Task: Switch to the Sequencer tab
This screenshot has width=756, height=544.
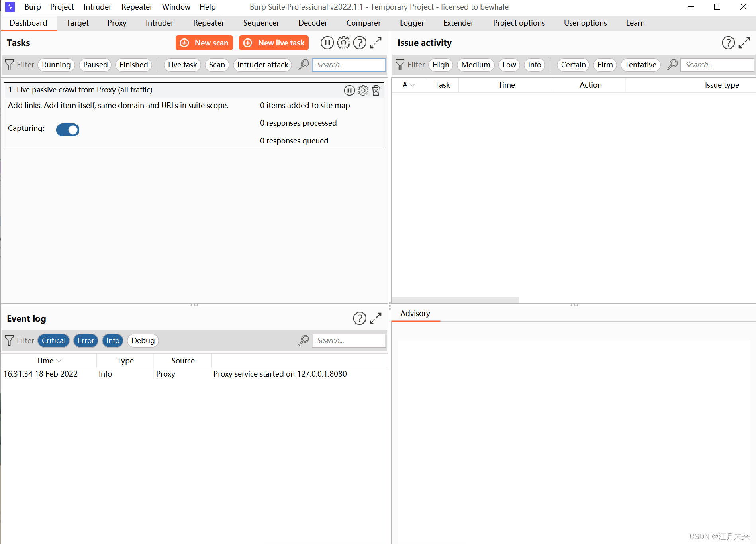Action: (x=261, y=23)
